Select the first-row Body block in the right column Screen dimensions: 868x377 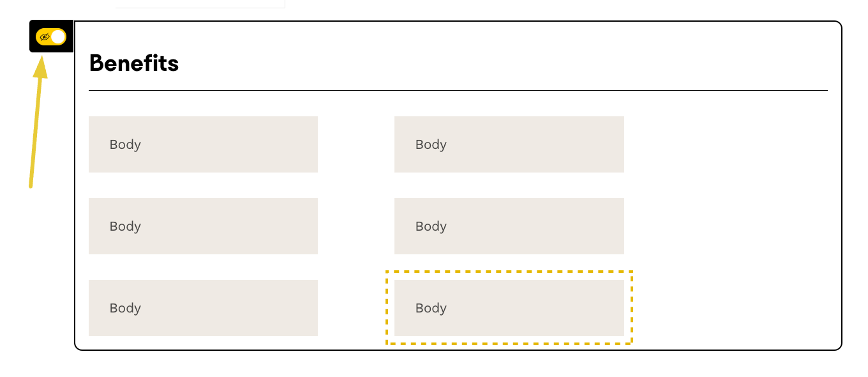pyautogui.click(x=509, y=144)
